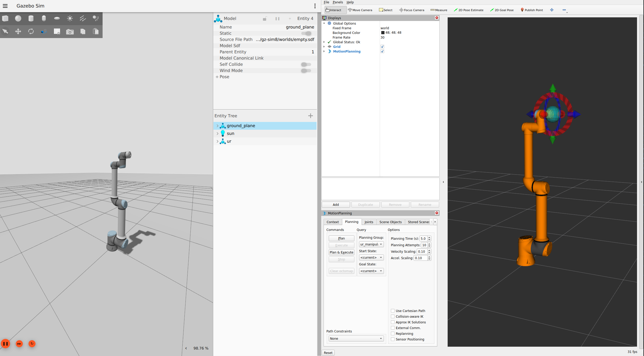The width and height of the screenshot is (644, 356).
Task: Open the Path Constraints dropdown
Action: tap(356, 338)
